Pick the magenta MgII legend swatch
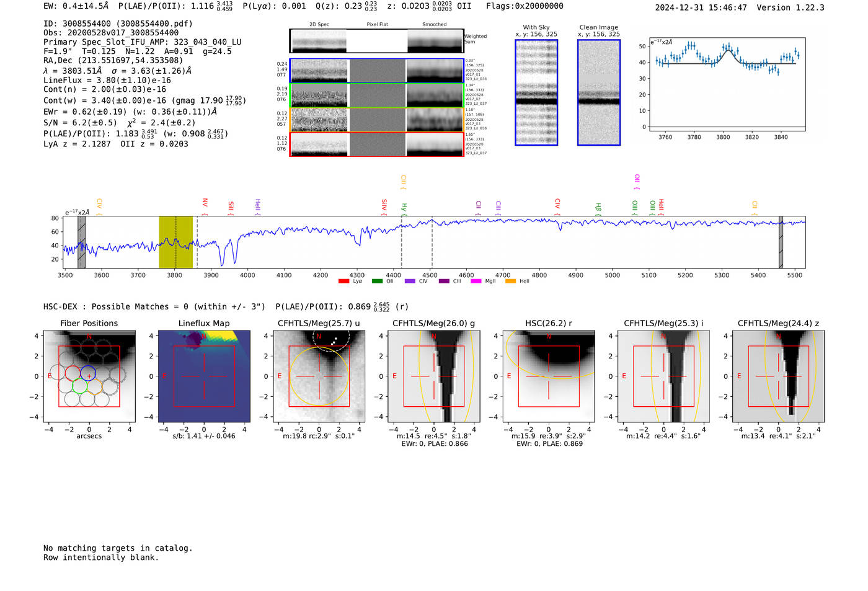 (x=476, y=282)
